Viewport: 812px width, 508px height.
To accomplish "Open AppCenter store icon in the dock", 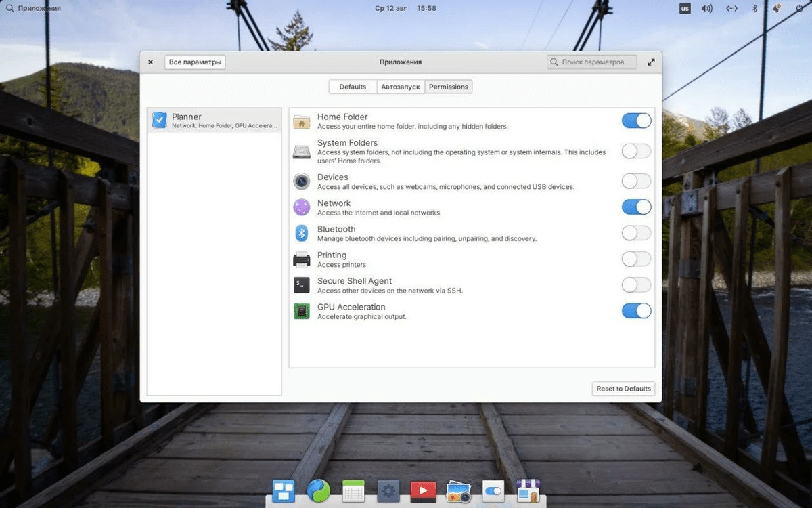I will point(528,491).
